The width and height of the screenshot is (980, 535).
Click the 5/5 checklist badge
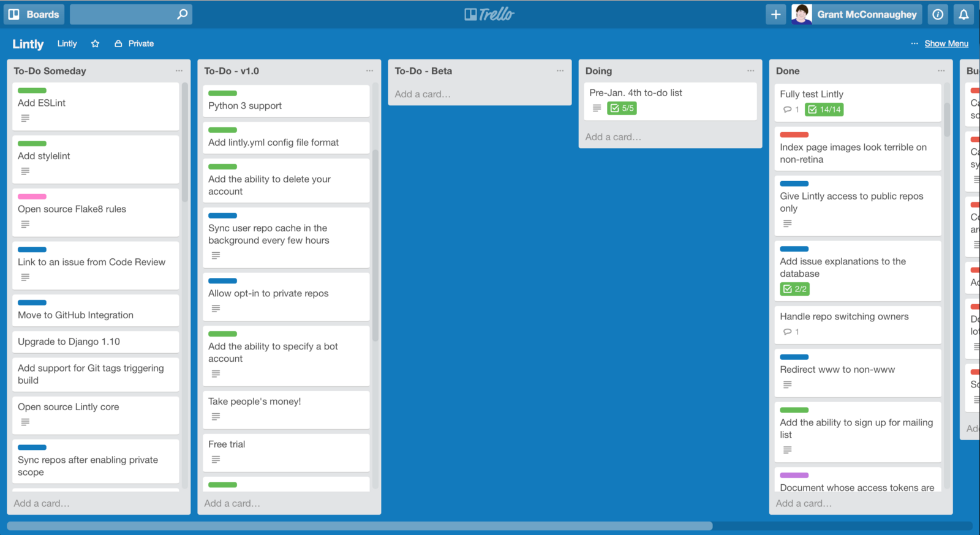(622, 108)
